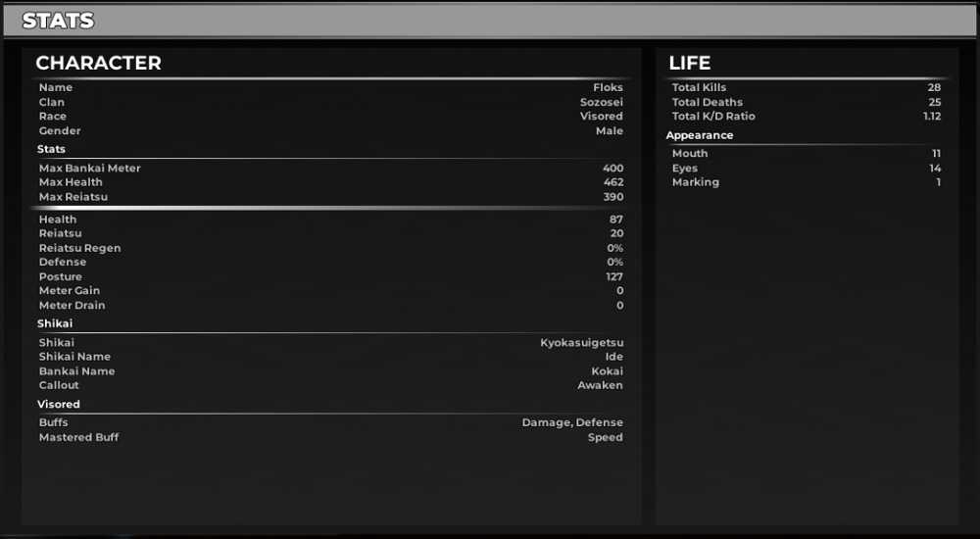This screenshot has height=539, width=980.
Task: Click the Buffs row label
Action: click(x=53, y=422)
